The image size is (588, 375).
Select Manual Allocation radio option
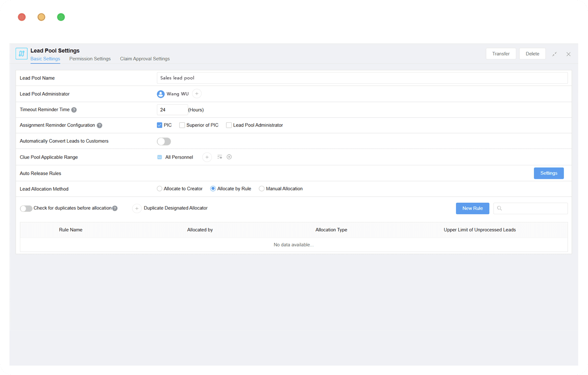tap(261, 189)
